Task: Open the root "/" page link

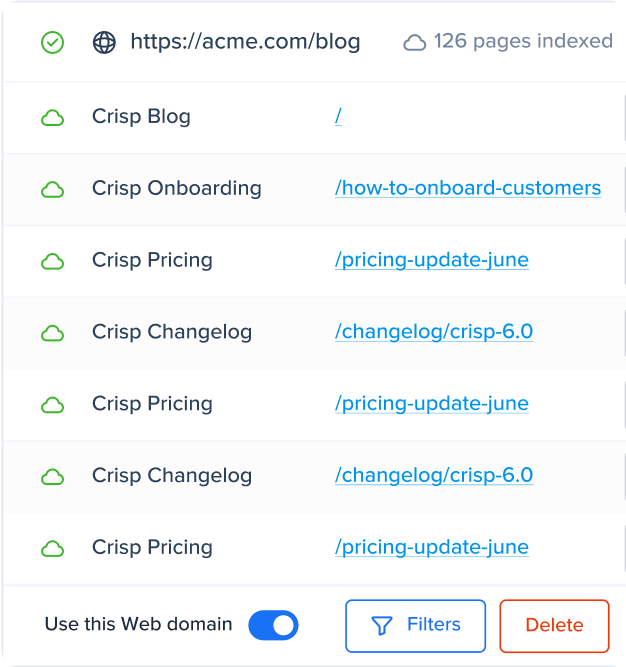Action: 338,117
